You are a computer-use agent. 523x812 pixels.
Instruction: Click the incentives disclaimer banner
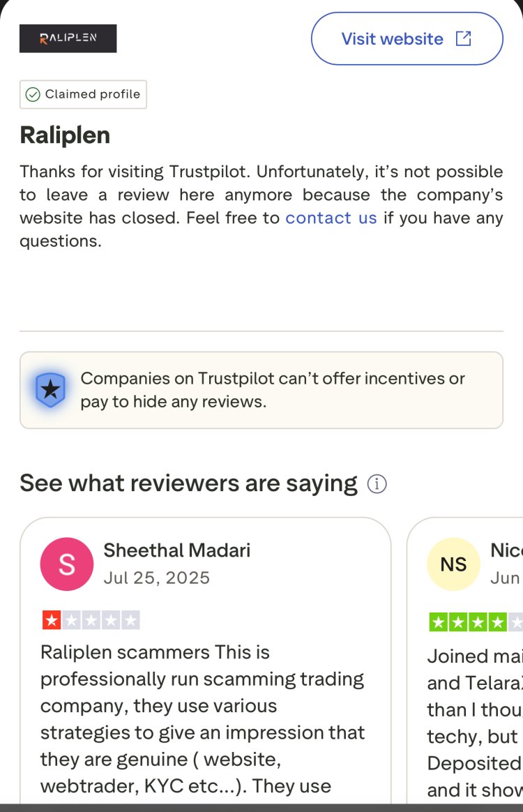(261, 389)
